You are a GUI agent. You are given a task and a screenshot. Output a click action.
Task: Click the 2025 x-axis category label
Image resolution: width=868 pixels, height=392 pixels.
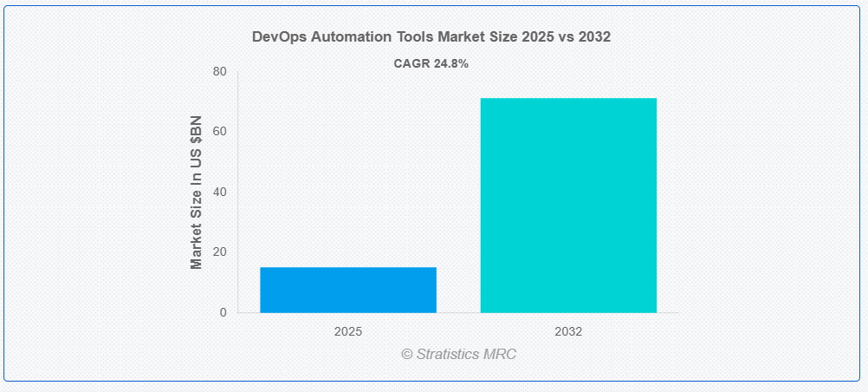(x=348, y=331)
